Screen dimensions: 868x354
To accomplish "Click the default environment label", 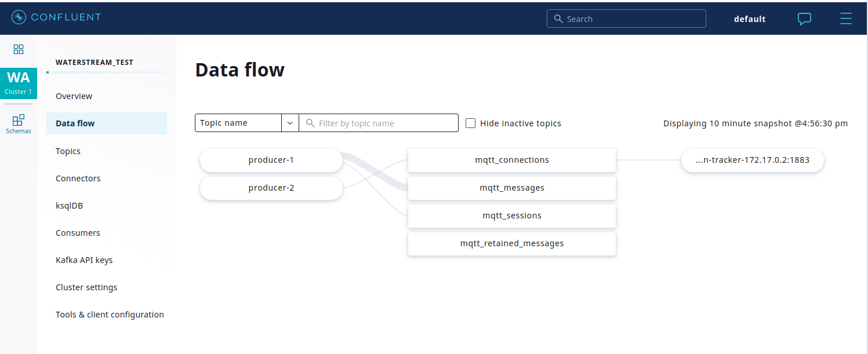I will 750,19.
